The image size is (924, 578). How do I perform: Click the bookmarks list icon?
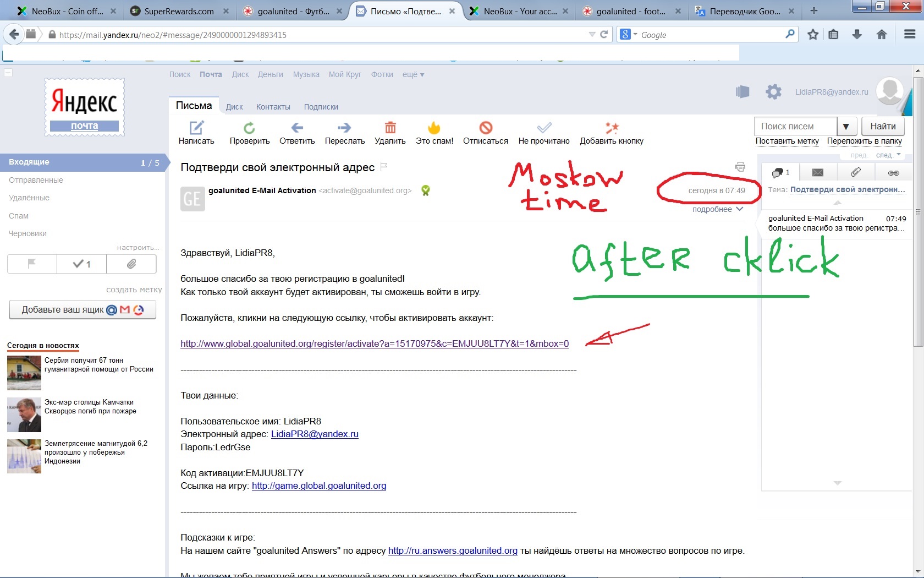[x=834, y=35]
